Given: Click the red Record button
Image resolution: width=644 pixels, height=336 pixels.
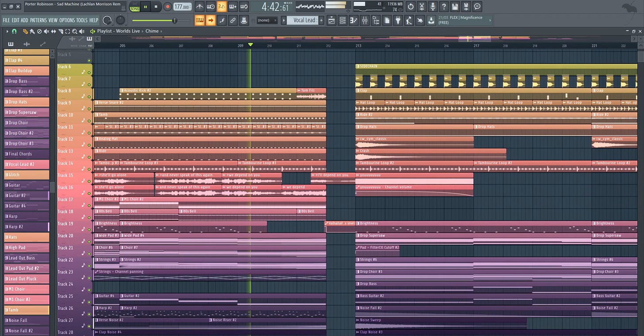Looking at the screenshot, I should pyautogui.click(x=167, y=7).
